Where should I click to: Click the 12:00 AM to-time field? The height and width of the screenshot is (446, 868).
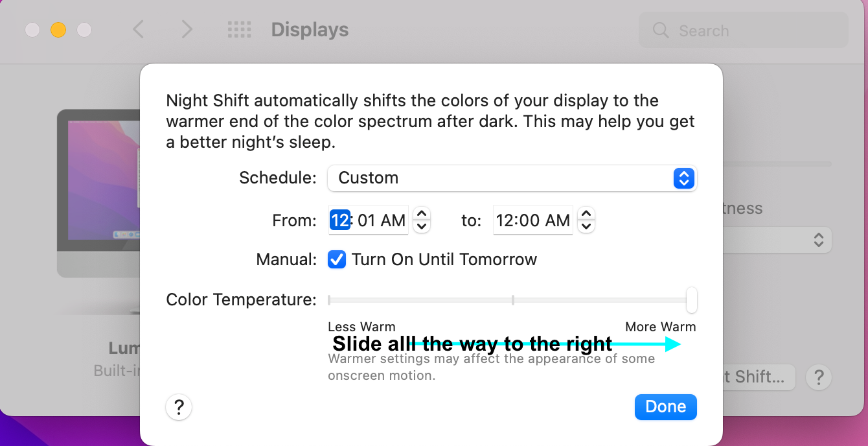coord(532,220)
